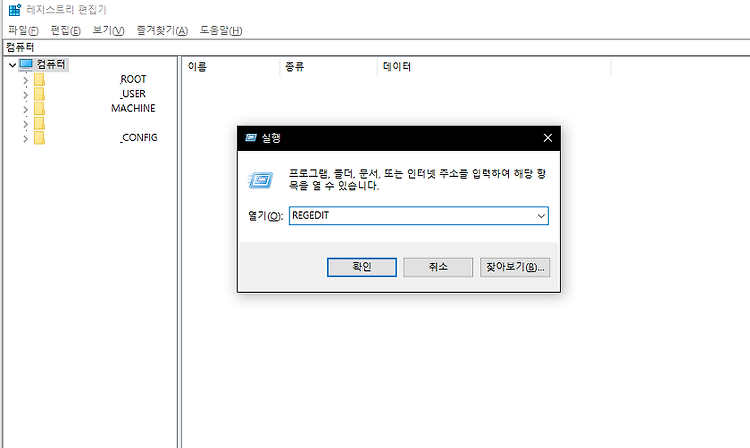Click the 취소 button
Image resolution: width=750 pixels, height=448 pixels.
438,267
